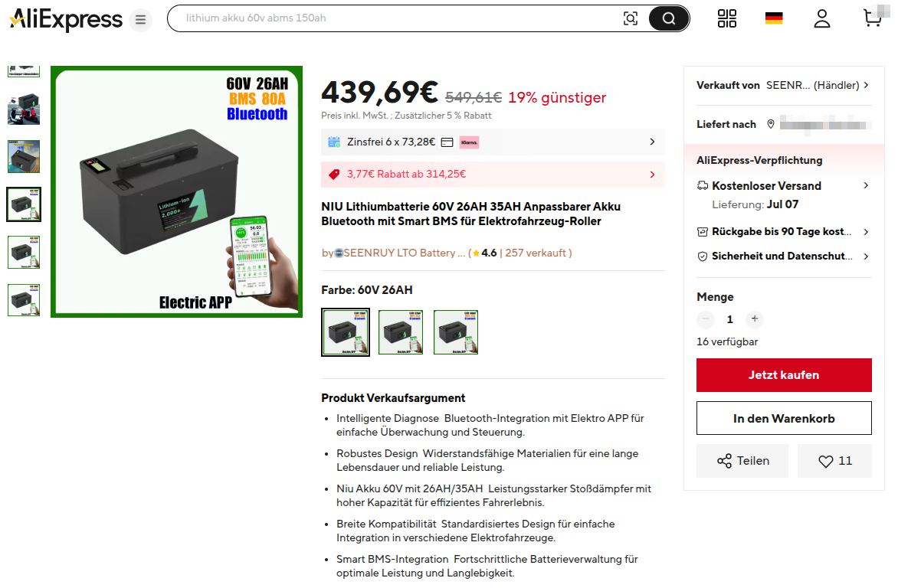Click the Jetzt kaufen button

tap(784, 375)
